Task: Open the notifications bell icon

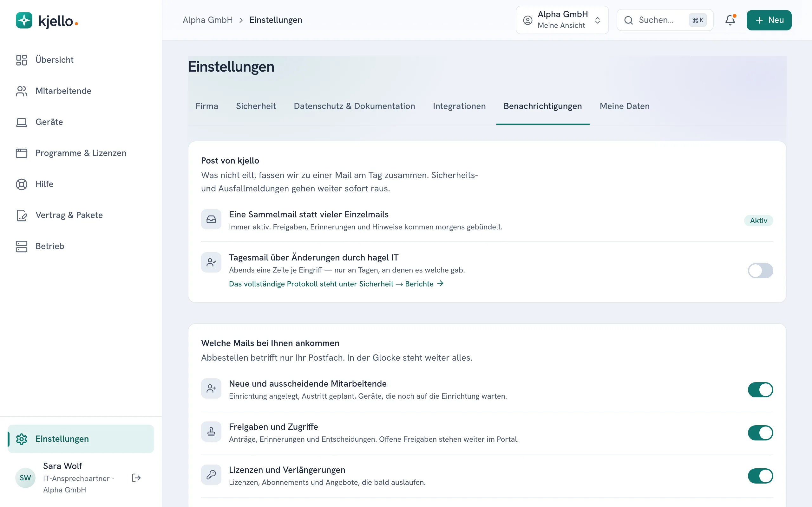Action: click(730, 20)
